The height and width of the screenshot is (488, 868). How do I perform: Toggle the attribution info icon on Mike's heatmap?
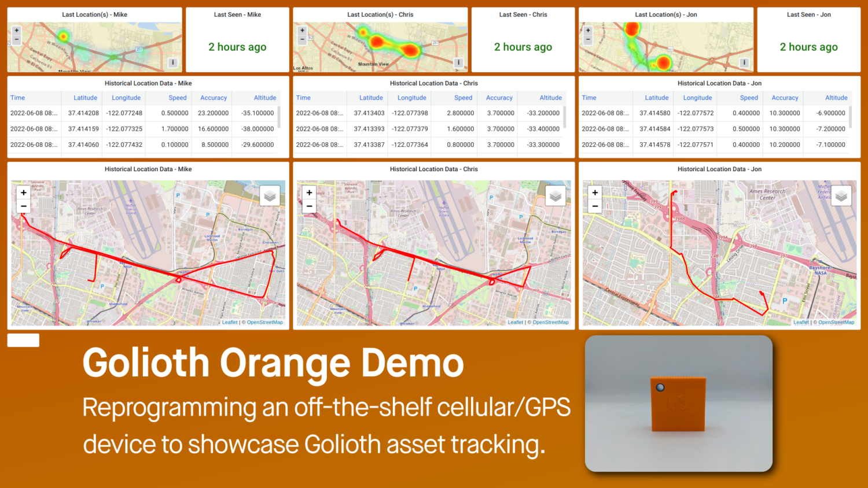174,62
